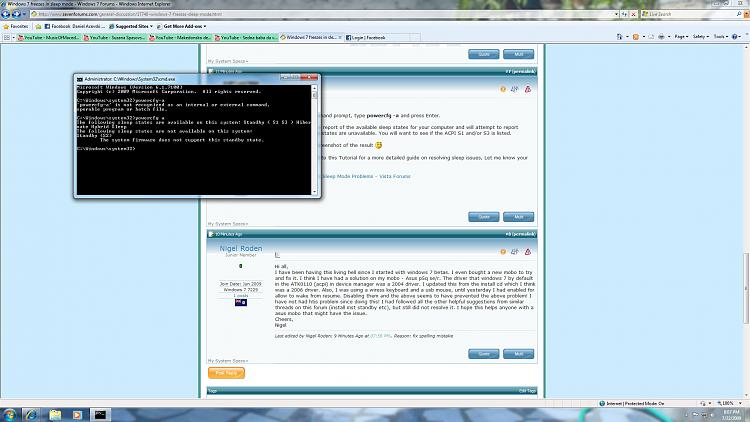
Task: Click the orange Post Reply button
Action: 226,373
